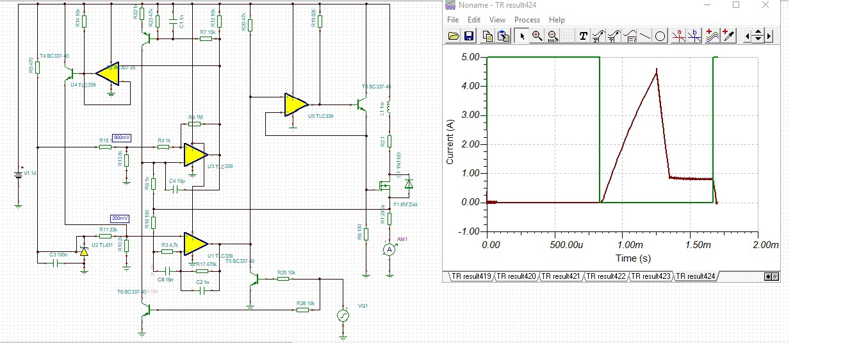The width and height of the screenshot is (868, 343).
Task: Click the toolbar left arrow button
Action: coord(747,36)
